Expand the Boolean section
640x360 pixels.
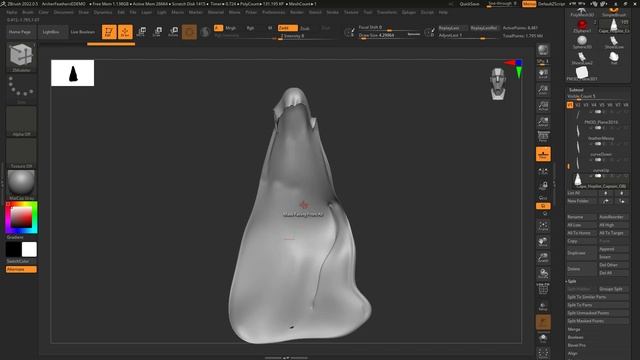(576, 337)
